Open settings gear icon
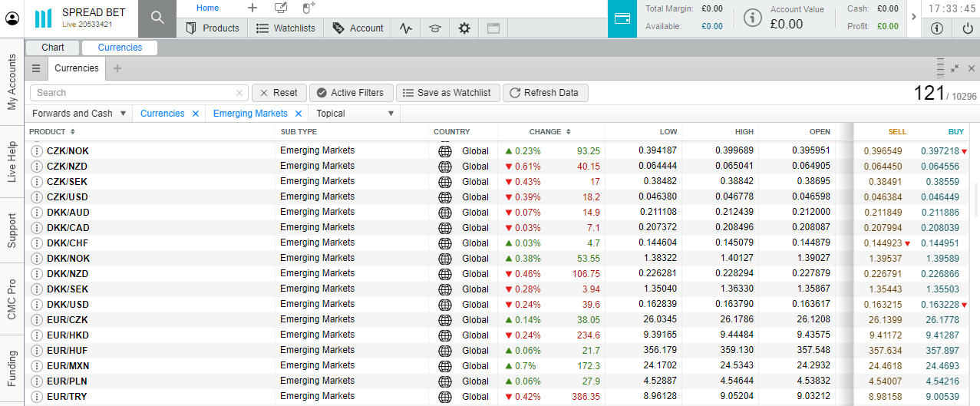This screenshot has width=980, height=406. point(464,28)
